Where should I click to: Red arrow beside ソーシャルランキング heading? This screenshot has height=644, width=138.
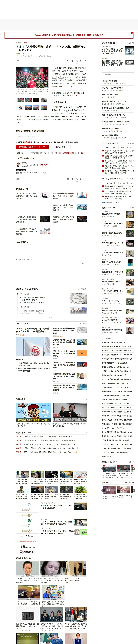click(x=121, y=179)
